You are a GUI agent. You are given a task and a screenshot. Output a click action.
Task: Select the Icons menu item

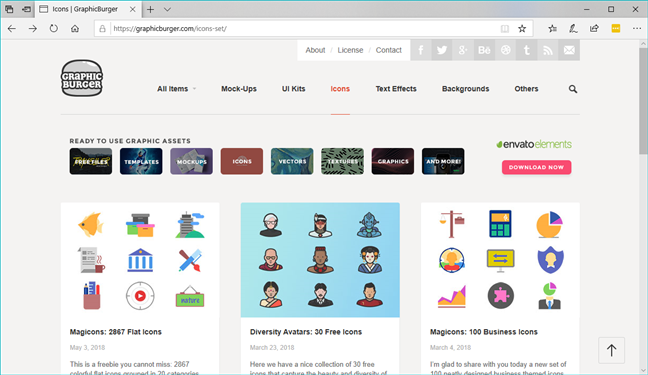coord(340,89)
